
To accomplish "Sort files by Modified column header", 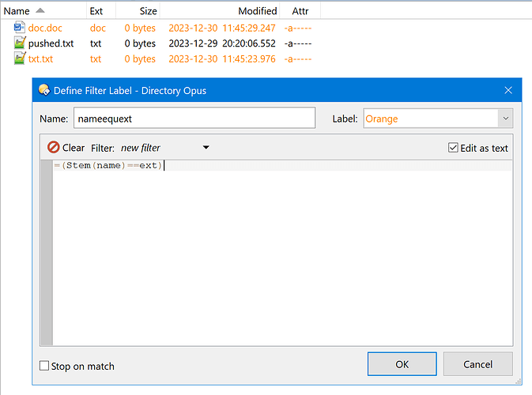I will [257, 11].
